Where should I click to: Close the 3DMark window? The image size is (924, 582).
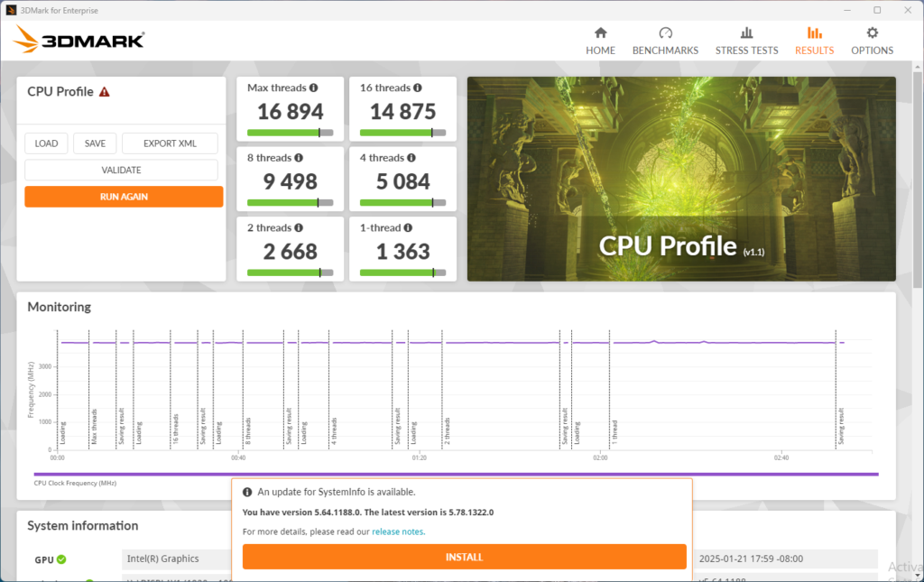point(908,10)
